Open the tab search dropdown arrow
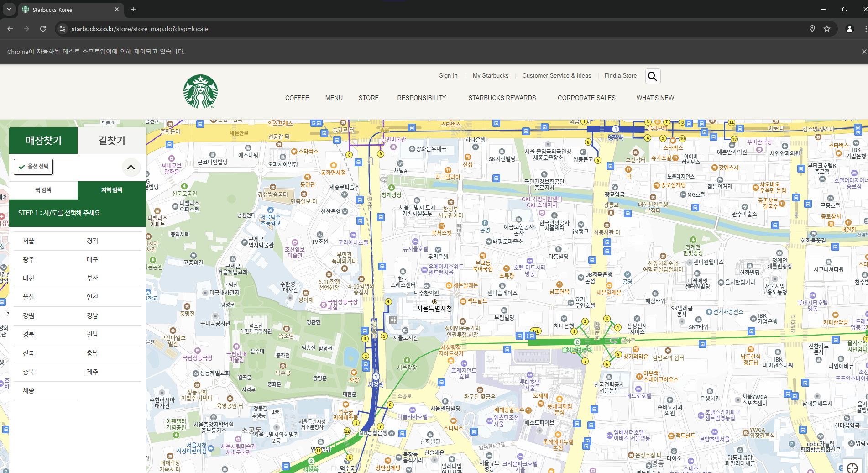 tap(9, 9)
